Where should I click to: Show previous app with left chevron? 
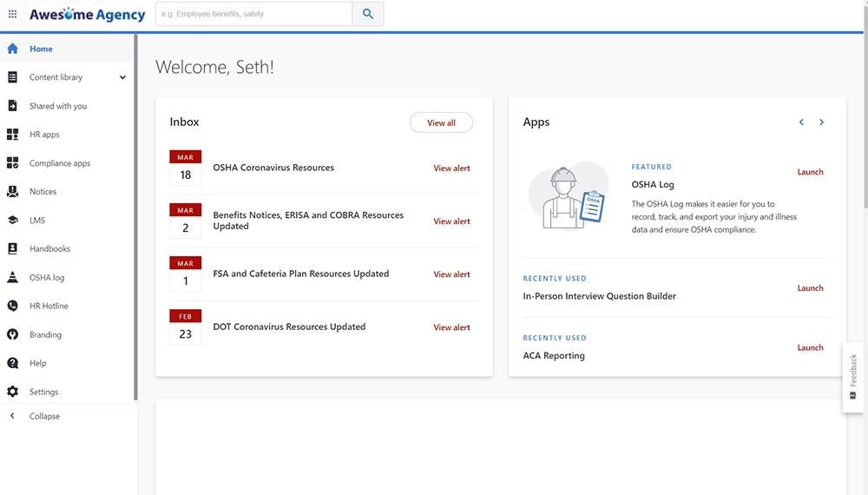pyautogui.click(x=801, y=122)
